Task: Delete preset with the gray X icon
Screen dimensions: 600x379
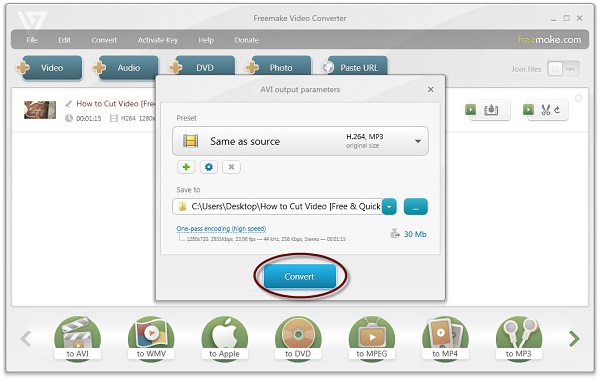Action: coord(231,167)
